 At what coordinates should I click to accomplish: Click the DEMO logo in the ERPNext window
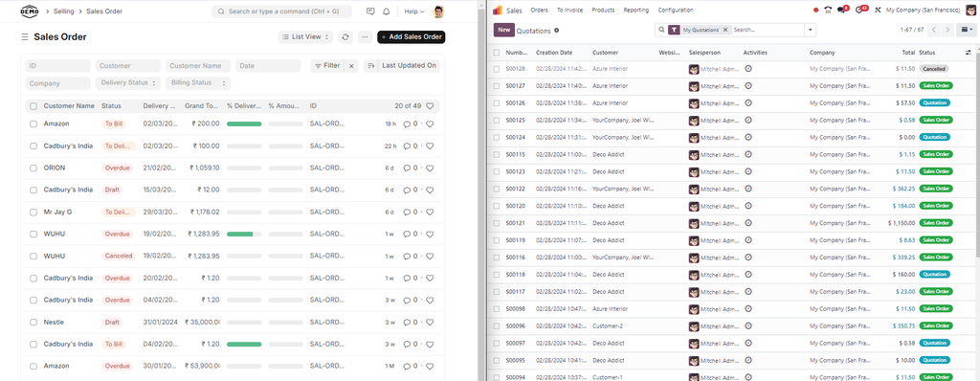point(29,11)
